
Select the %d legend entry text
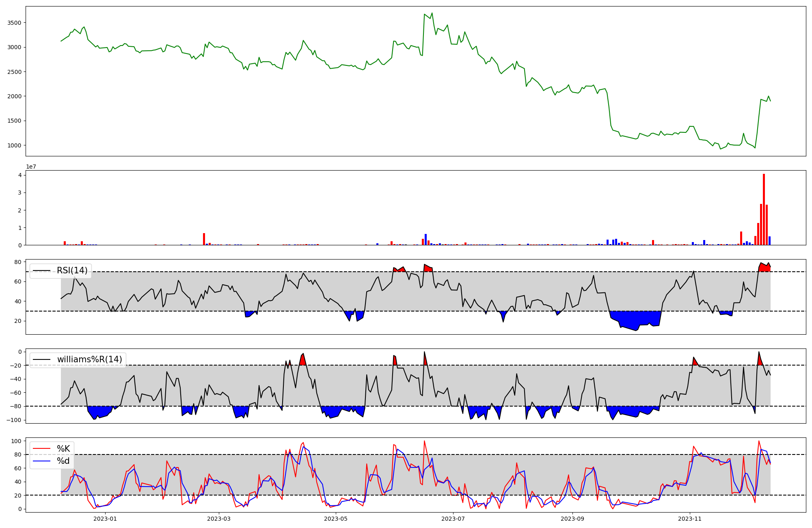[63, 461]
